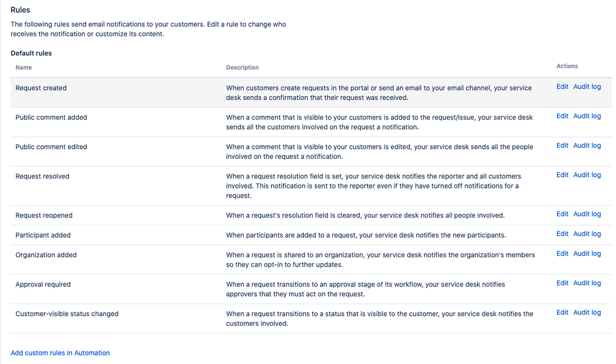Edit the Approval required rule

click(x=562, y=283)
